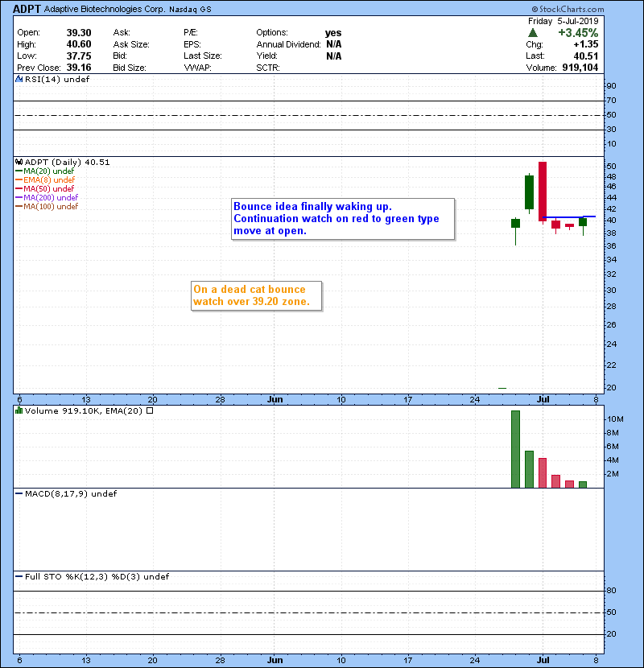Click the 48 label on price axis
The height and width of the screenshot is (668, 644).
[611, 177]
